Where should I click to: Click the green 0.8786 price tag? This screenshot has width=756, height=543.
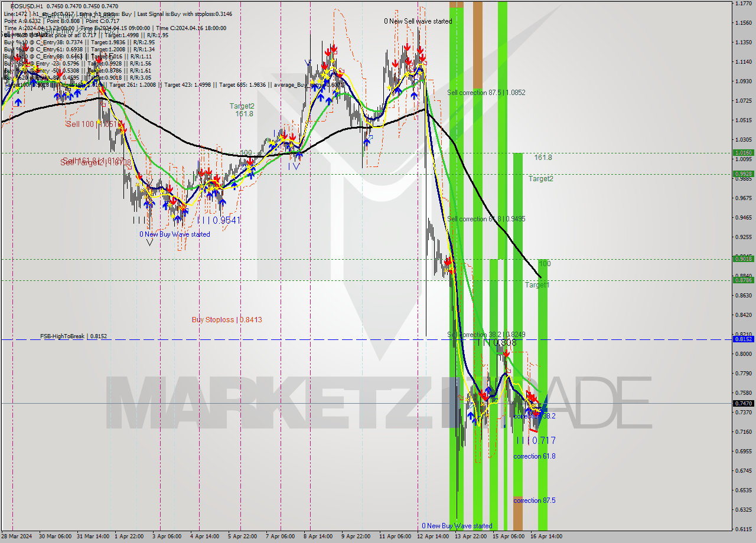click(743, 280)
